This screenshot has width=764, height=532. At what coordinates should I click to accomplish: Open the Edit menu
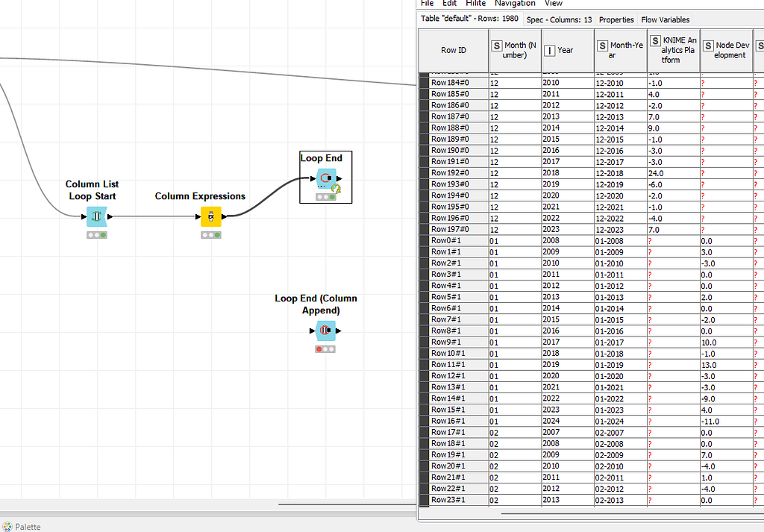(x=450, y=4)
